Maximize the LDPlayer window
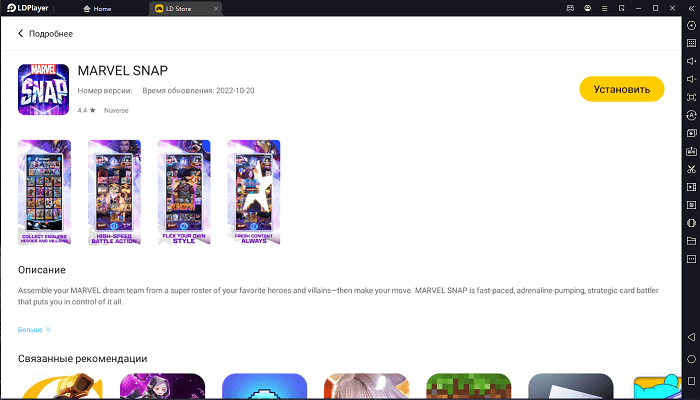 point(655,8)
